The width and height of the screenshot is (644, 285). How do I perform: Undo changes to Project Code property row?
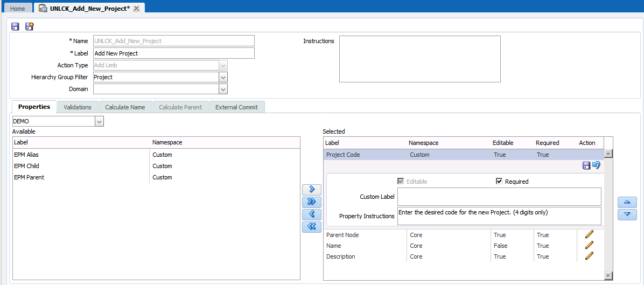596,165
